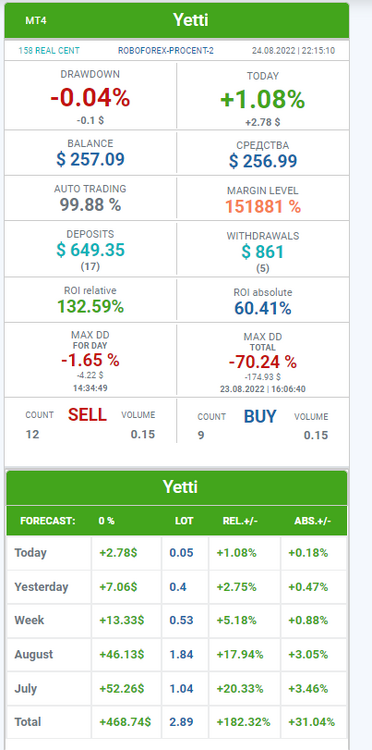Image resolution: width=372 pixels, height=750 pixels.
Task: Click today's profit +1.08%
Action: pos(263,100)
